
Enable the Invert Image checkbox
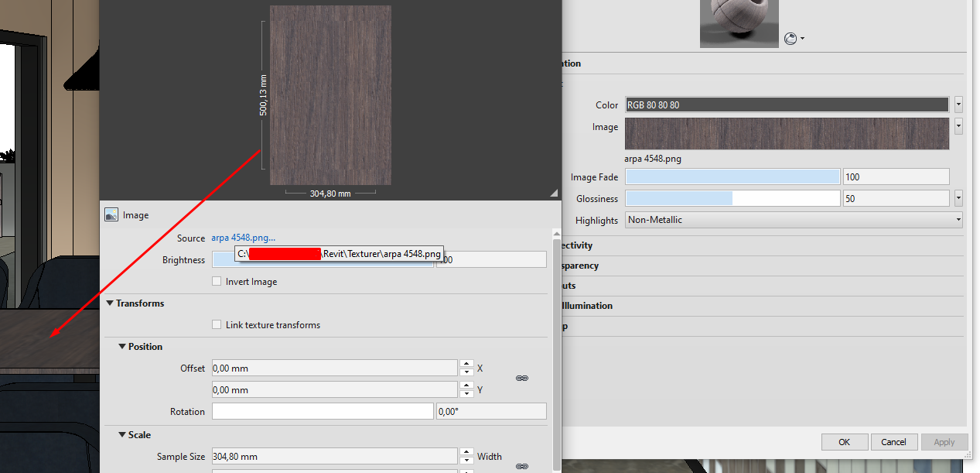pos(217,281)
